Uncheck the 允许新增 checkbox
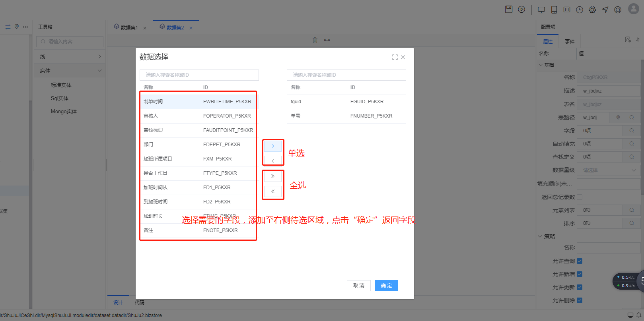The width and height of the screenshot is (644, 321). [580, 274]
